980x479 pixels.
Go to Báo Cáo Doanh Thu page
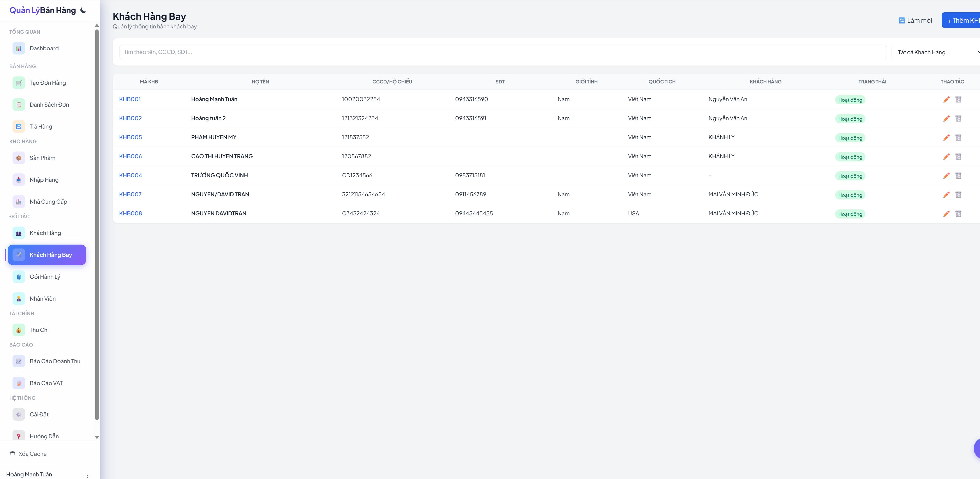coord(55,361)
